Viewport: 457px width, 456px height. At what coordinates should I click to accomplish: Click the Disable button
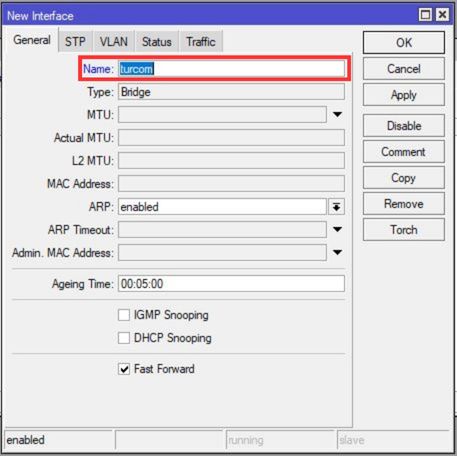(404, 126)
